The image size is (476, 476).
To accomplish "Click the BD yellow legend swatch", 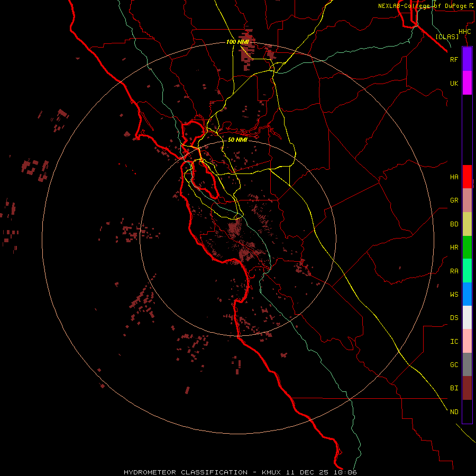I will coord(467,224).
